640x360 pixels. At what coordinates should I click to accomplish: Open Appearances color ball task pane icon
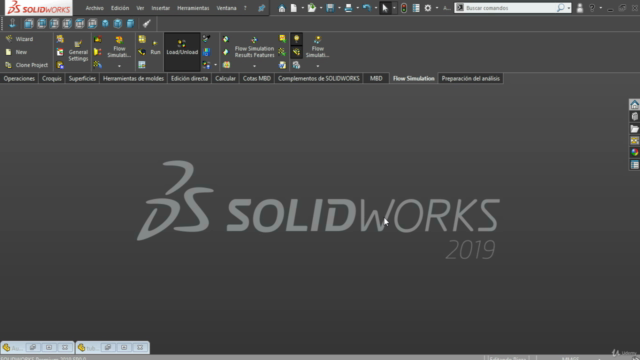pos(634,153)
